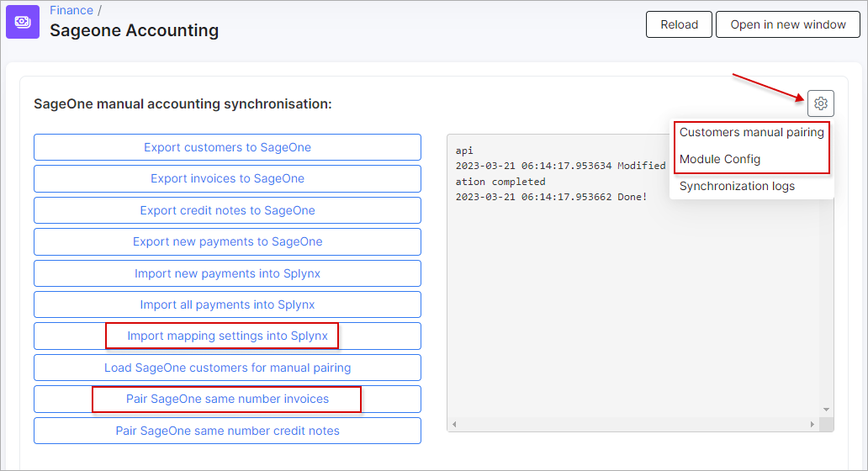The width and height of the screenshot is (868, 471).
Task: Click Export invoices to SageOne
Action: [x=227, y=178]
